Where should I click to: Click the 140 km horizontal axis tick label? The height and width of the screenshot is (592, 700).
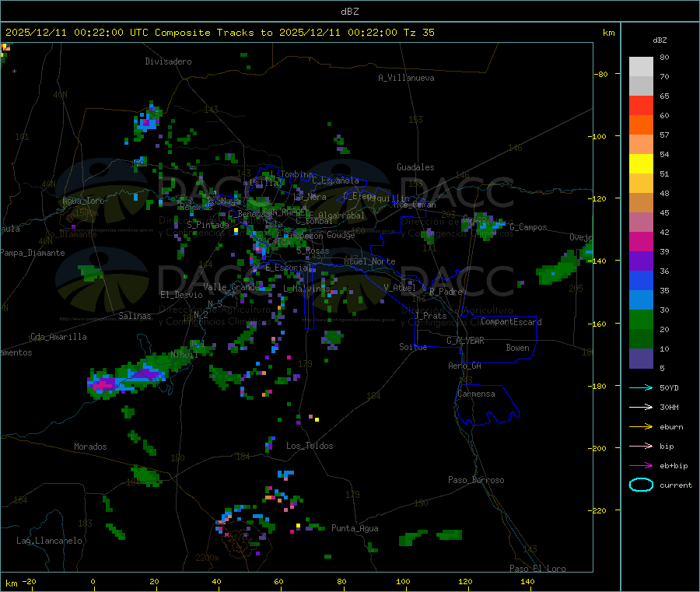pos(527,582)
